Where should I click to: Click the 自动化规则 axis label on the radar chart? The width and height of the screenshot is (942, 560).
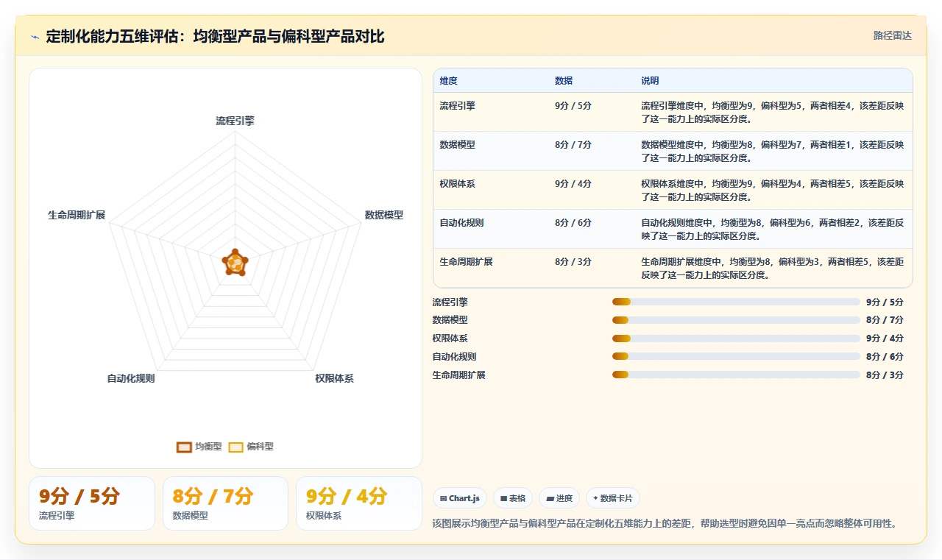pyautogui.click(x=131, y=378)
